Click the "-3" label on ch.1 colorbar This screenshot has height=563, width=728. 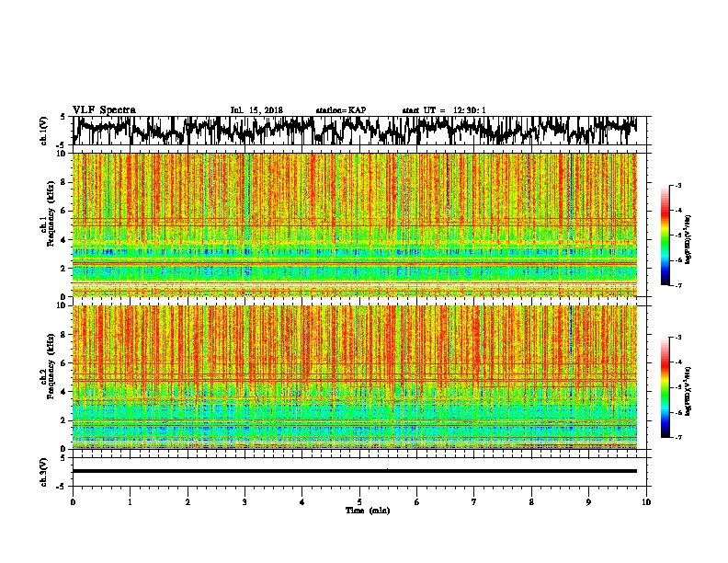tap(678, 186)
